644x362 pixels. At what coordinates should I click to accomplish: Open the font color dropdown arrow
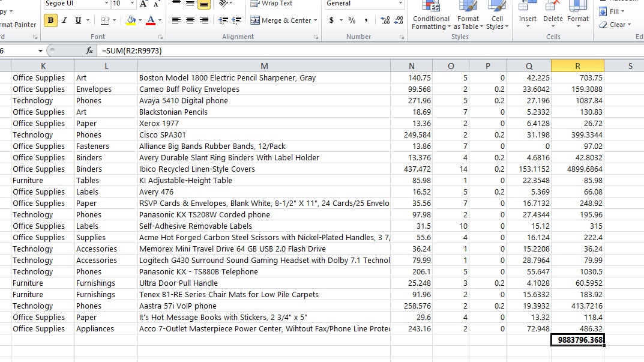tap(160, 20)
